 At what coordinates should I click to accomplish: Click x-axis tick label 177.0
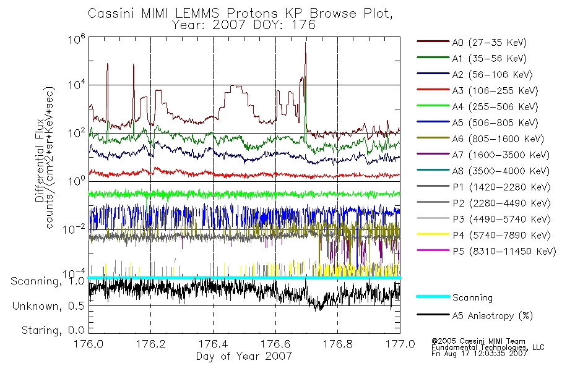(x=400, y=344)
